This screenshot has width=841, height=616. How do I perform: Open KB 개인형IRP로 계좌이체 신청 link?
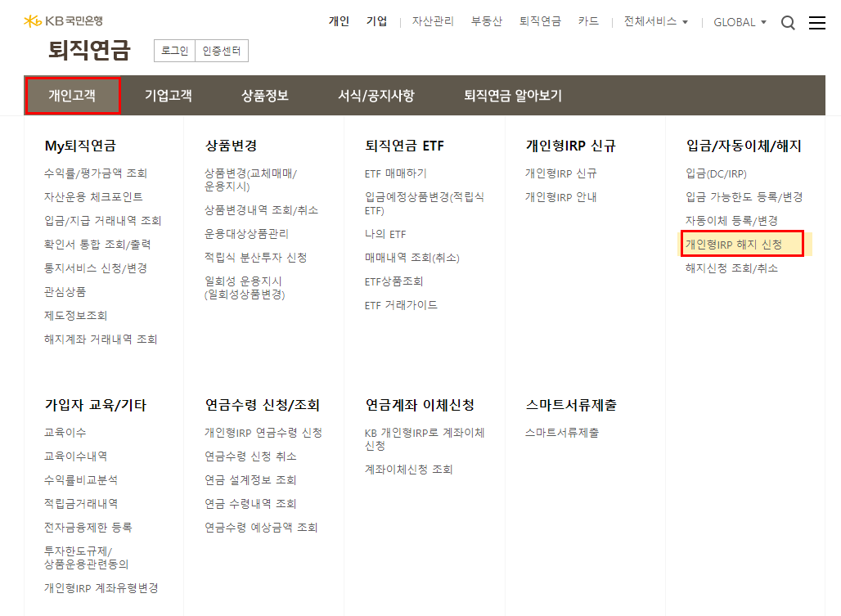tap(425, 438)
